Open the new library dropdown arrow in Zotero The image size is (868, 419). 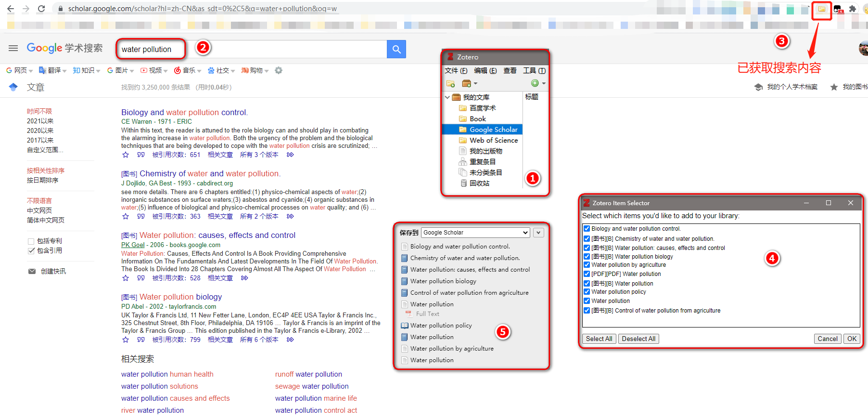pyautogui.click(x=475, y=84)
